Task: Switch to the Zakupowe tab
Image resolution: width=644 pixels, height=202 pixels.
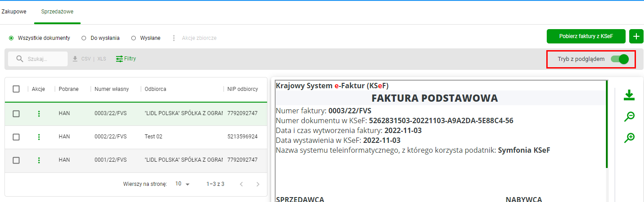Action: [13, 11]
